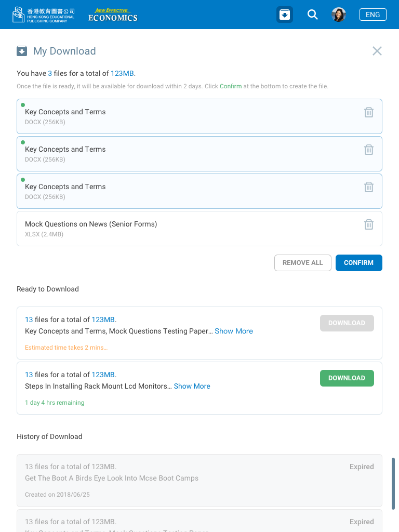Click the greyed-out Download button
The image size is (399, 532).
tap(347, 323)
